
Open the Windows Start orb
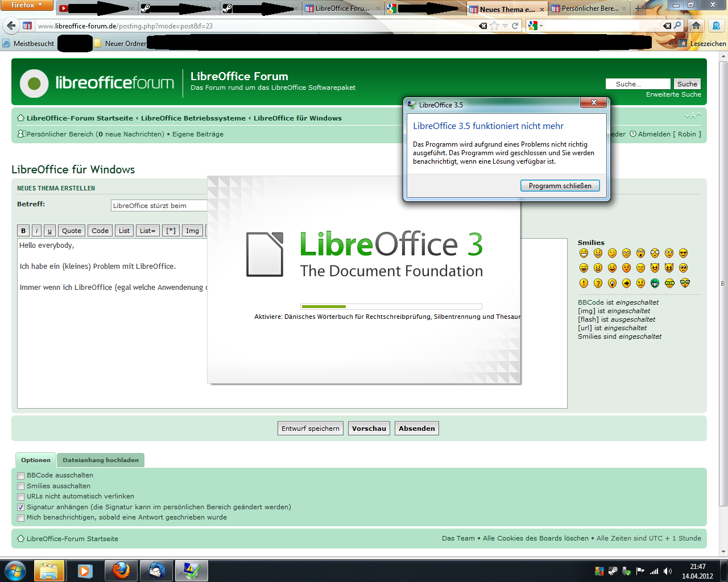[x=15, y=571]
